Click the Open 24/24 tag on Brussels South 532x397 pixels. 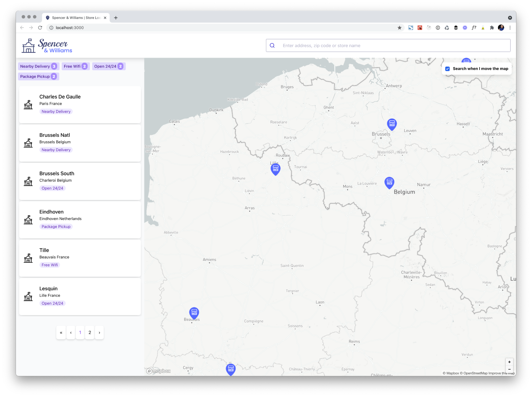[x=52, y=188]
